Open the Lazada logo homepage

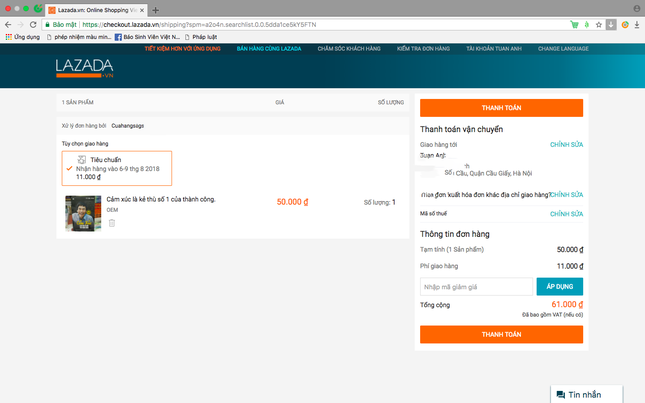click(x=84, y=68)
